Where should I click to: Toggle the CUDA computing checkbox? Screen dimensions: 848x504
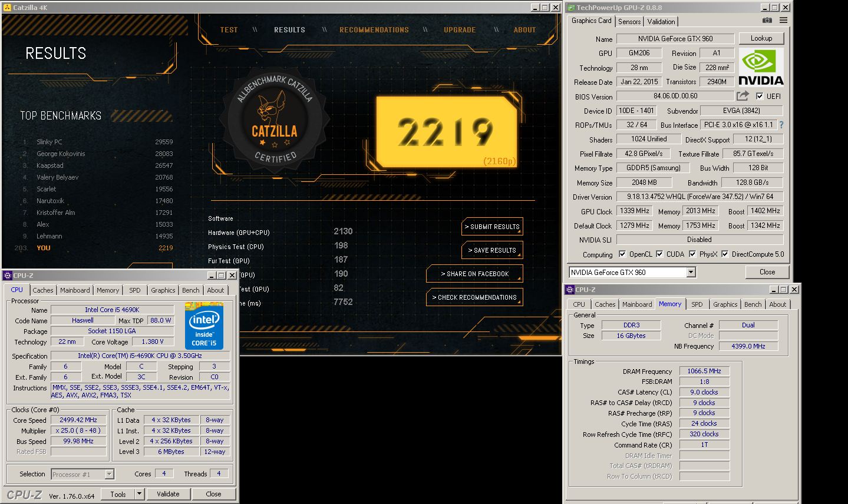pyautogui.click(x=659, y=254)
